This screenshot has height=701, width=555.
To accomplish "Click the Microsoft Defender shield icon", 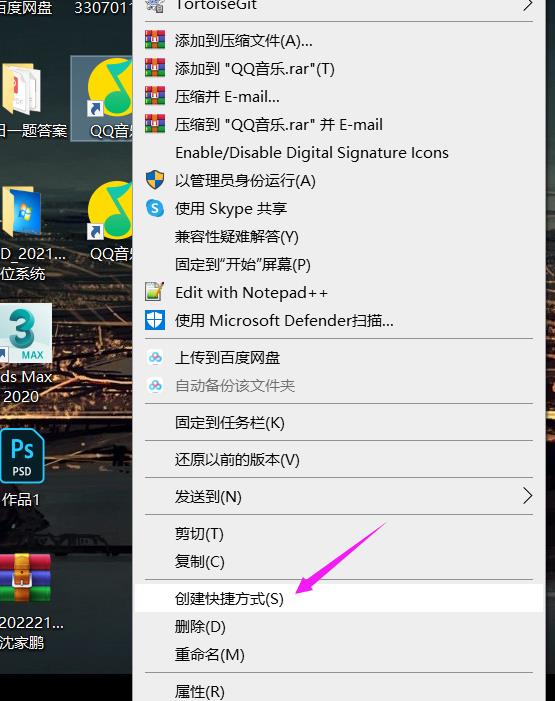I will (x=155, y=320).
